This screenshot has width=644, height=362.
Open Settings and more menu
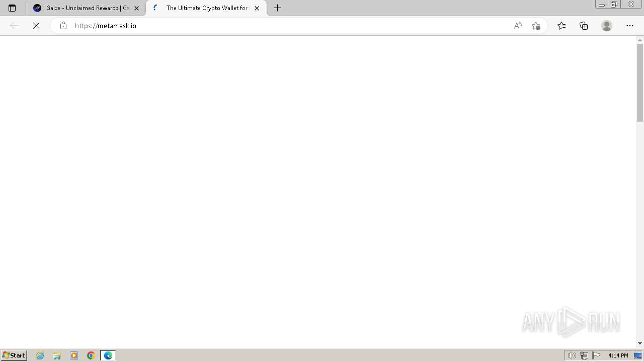click(x=630, y=26)
